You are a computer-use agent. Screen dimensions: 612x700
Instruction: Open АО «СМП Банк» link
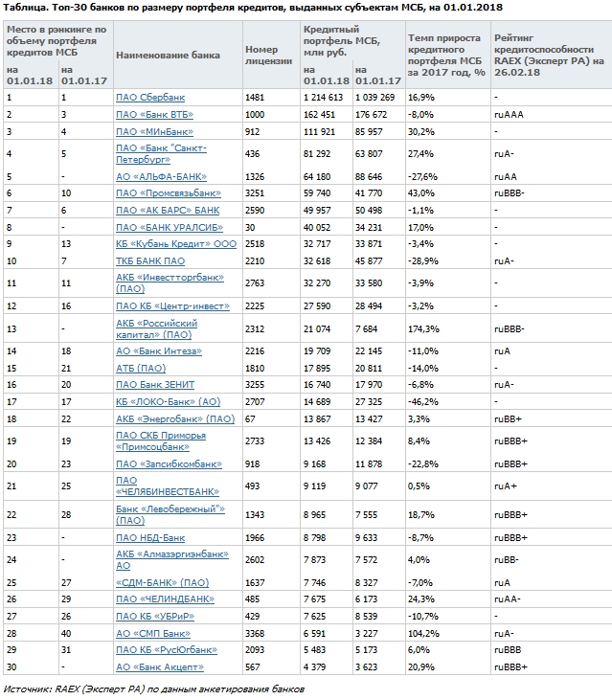click(152, 633)
